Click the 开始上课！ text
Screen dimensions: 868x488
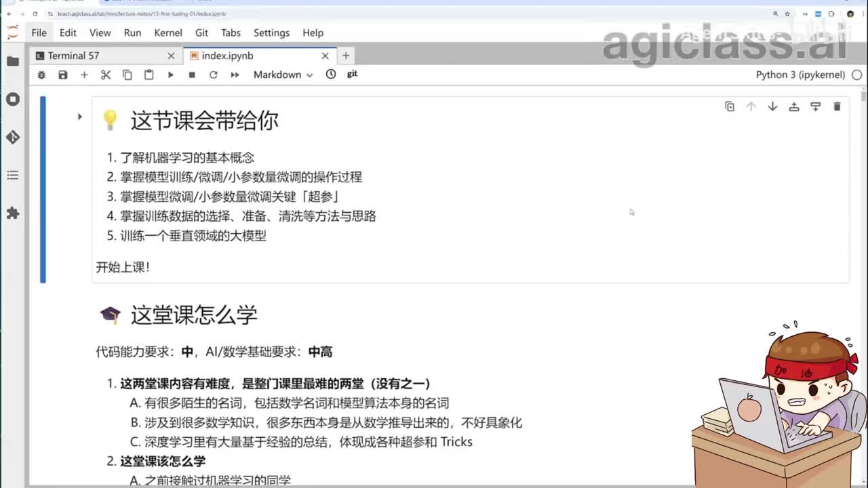tap(123, 267)
